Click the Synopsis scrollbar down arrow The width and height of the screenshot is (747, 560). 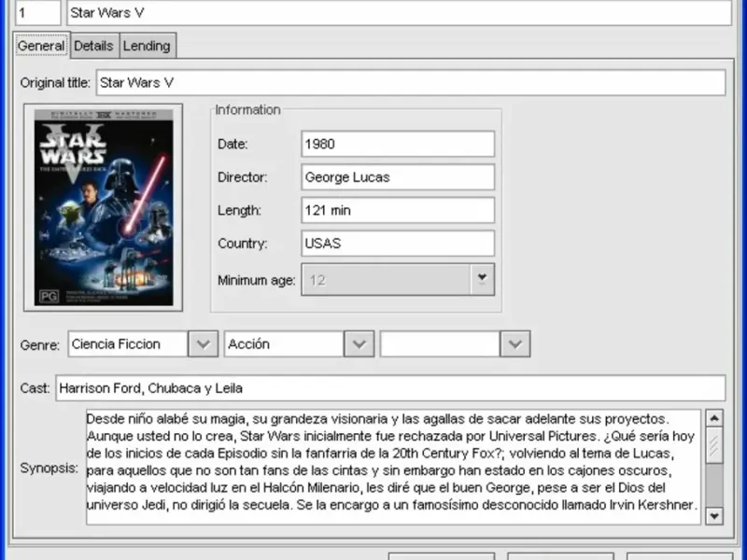tap(714, 516)
